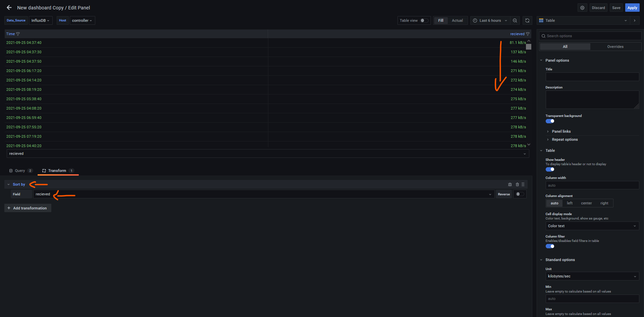Collapse the Standard options section
This screenshot has height=317, width=644.
pyautogui.click(x=541, y=260)
